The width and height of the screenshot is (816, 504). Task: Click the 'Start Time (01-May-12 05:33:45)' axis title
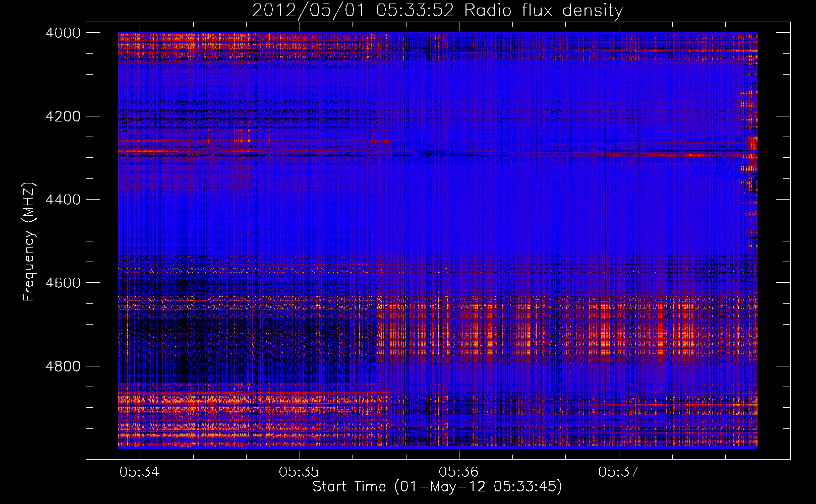[437, 487]
